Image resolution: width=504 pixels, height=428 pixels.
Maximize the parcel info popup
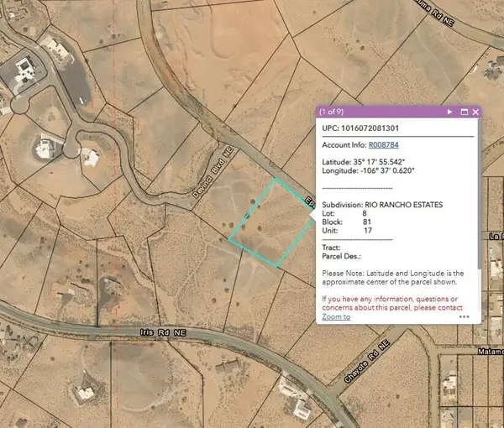[x=465, y=112]
